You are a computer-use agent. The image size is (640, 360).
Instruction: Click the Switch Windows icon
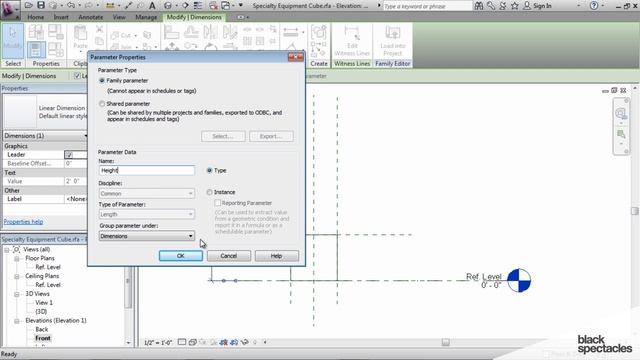[x=226, y=6]
